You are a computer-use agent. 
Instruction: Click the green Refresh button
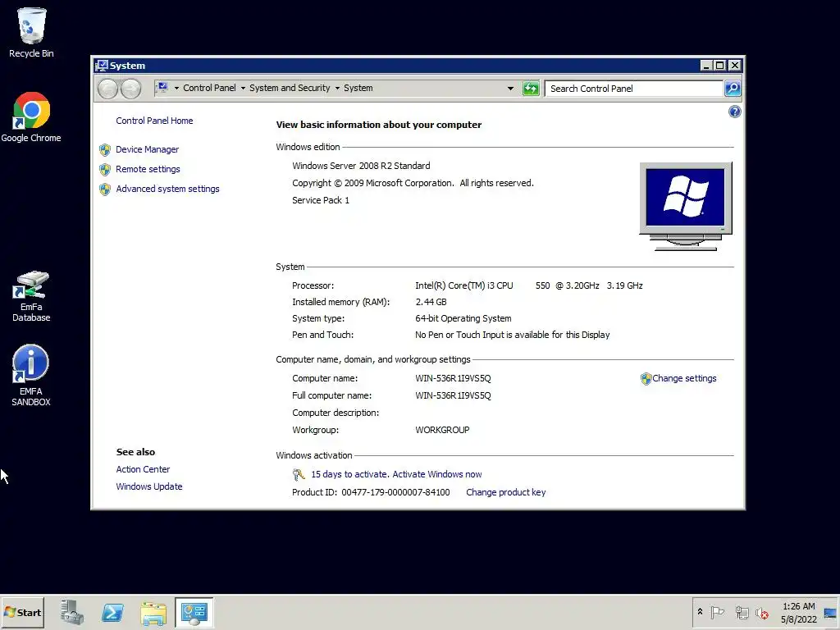(531, 89)
